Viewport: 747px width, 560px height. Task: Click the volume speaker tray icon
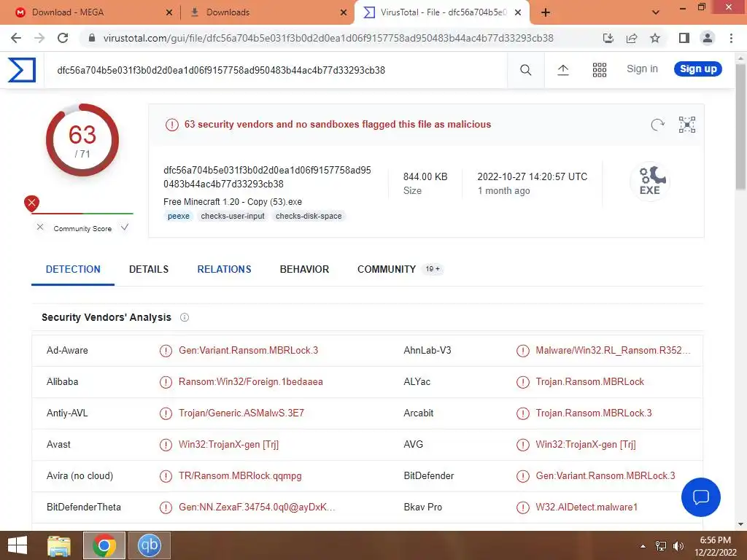click(678, 546)
